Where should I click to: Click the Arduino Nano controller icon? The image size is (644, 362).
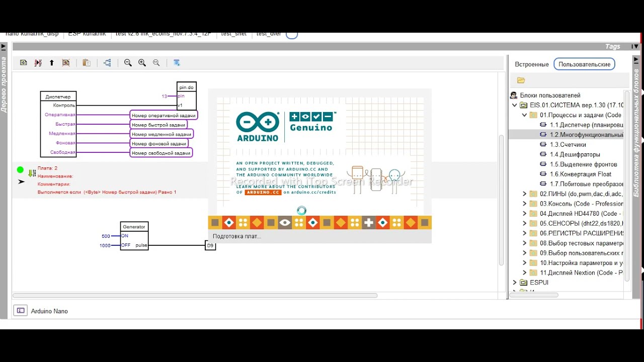click(x=20, y=311)
